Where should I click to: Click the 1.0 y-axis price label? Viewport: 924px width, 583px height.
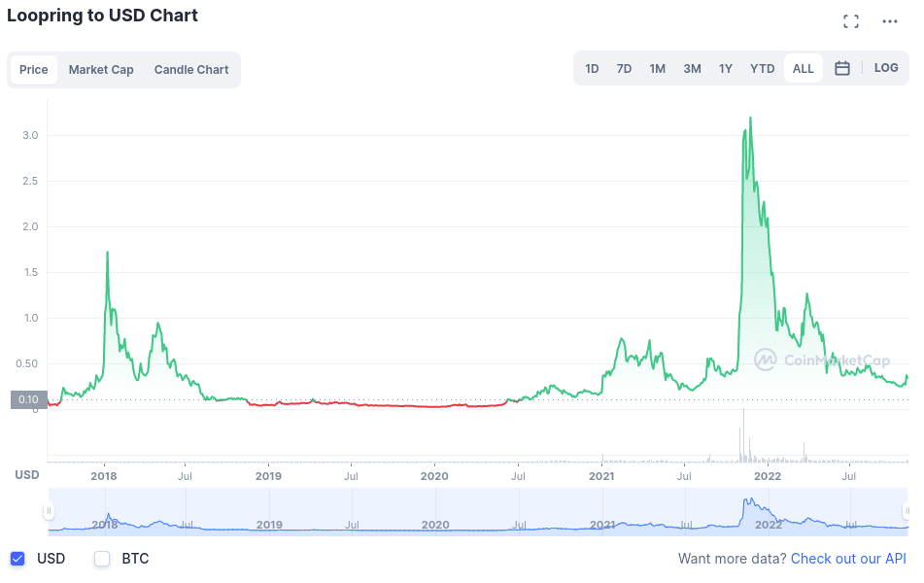(x=30, y=319)
